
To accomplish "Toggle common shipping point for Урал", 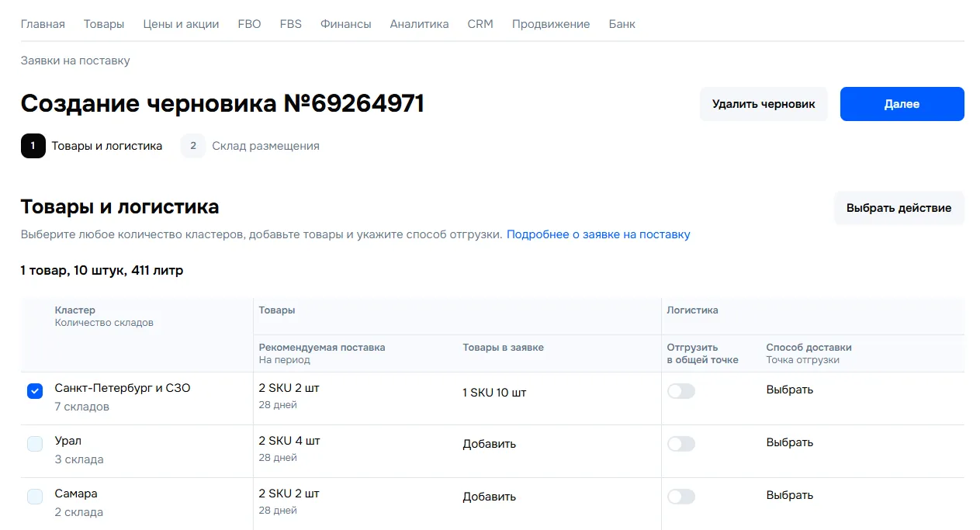I will click(681, 444).
